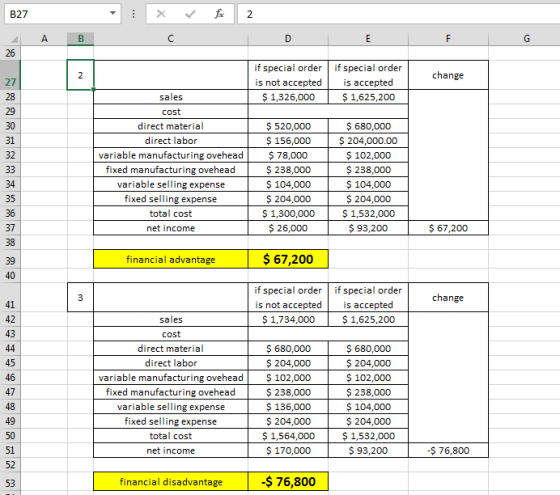This screenshot has width=560, height=495.
Task: Click variable manufacturing overhead $ 78,000 cell
Action: 288,155
